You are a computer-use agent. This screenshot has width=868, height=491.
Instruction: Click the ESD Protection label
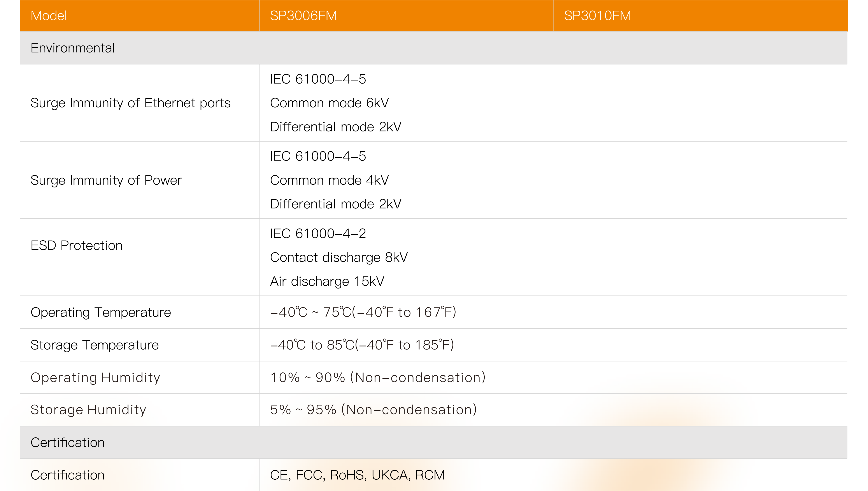tap(76, 245)
